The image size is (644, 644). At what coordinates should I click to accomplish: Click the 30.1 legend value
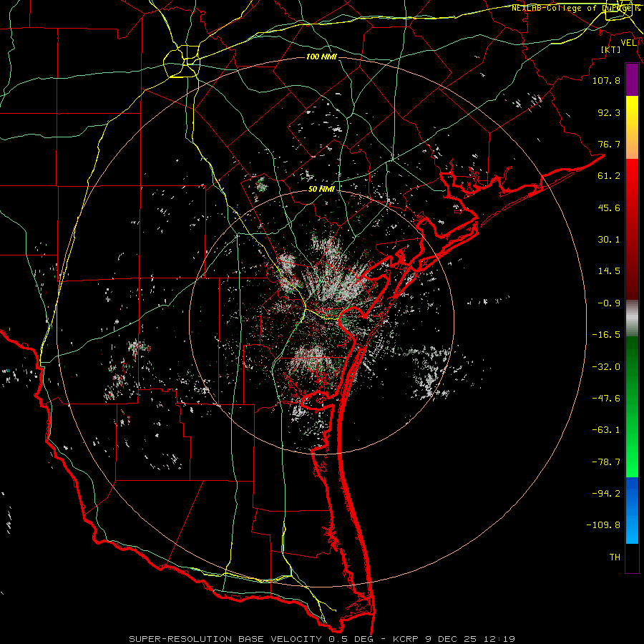[x=609, y=240]
